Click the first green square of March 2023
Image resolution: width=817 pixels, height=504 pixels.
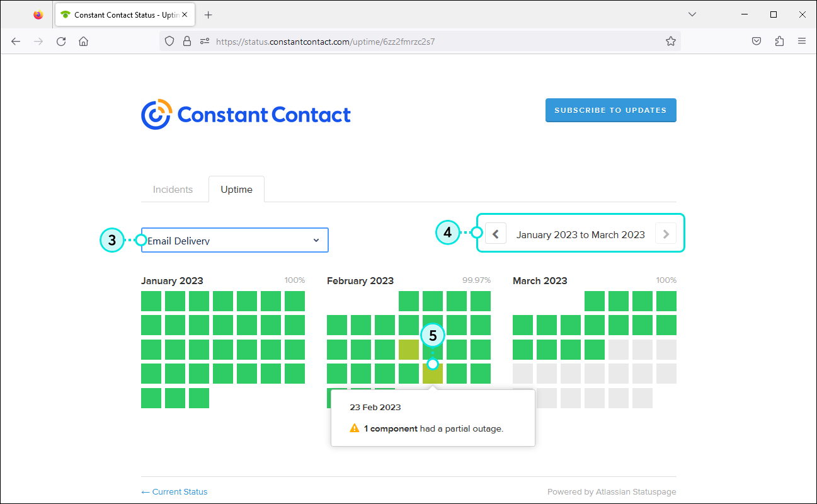(x=595, y=301)
